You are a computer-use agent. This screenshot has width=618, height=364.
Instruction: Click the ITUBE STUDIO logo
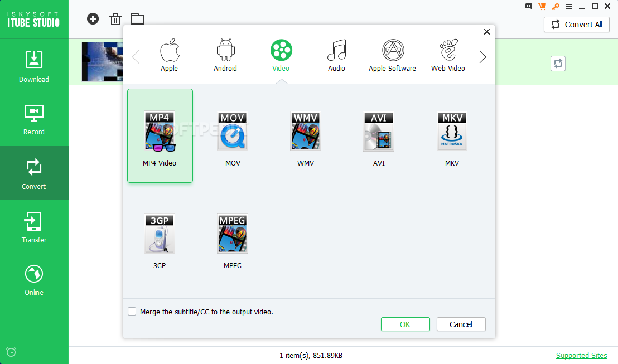(x=33, y=20)
